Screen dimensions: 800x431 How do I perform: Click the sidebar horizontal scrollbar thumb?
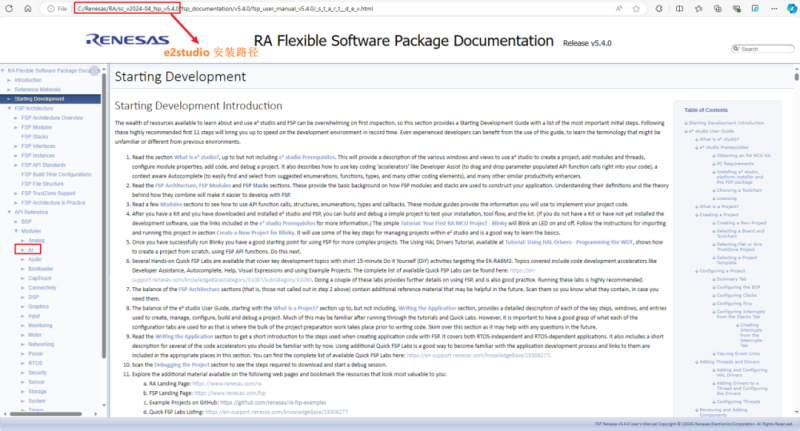pyautogui.click(x=46, y=414)
